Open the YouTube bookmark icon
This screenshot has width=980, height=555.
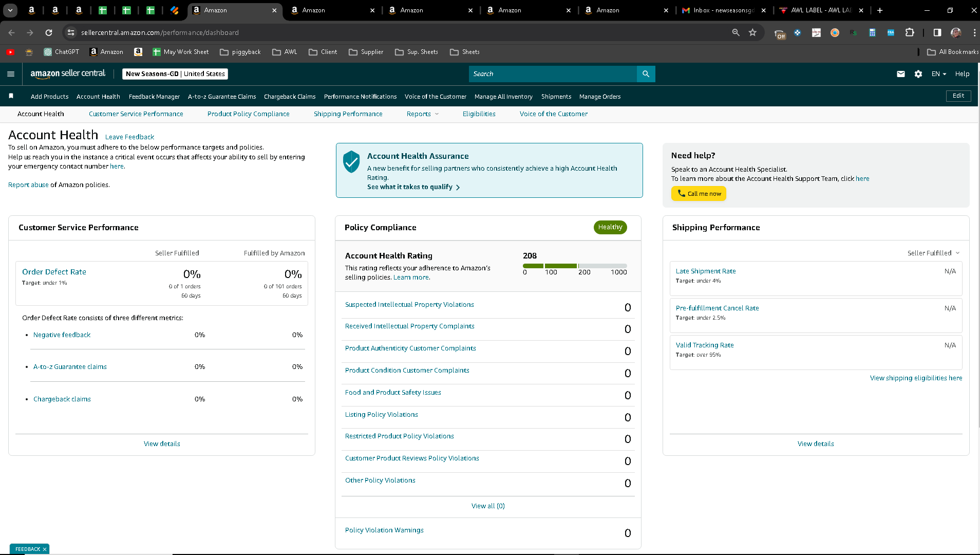[x=10, y=52]
